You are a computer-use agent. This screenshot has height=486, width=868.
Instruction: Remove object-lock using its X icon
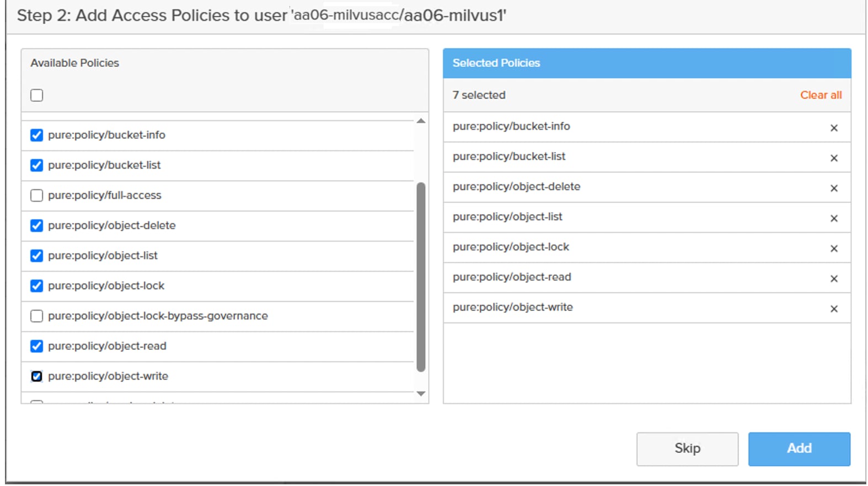point(834,249)
